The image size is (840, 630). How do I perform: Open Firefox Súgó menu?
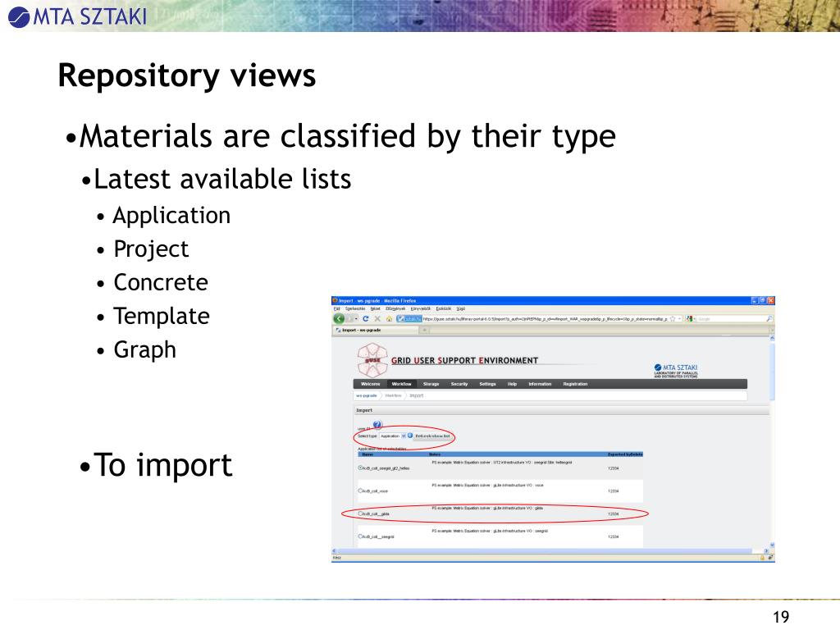point(461,308)
